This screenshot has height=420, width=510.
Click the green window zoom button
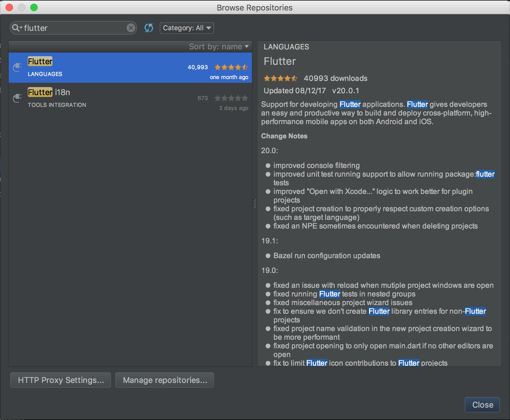34,7
